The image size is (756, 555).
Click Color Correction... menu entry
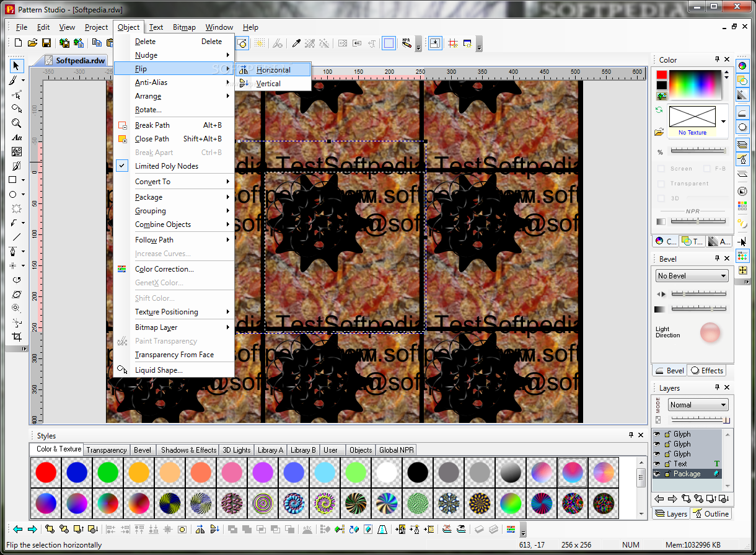click(174, 269)
